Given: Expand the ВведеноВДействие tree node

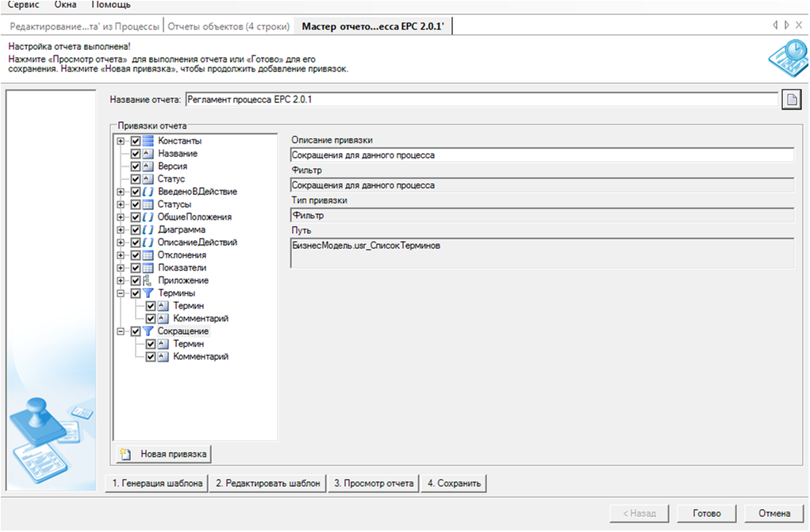Looking at the screenshot, I should (121, 192).
